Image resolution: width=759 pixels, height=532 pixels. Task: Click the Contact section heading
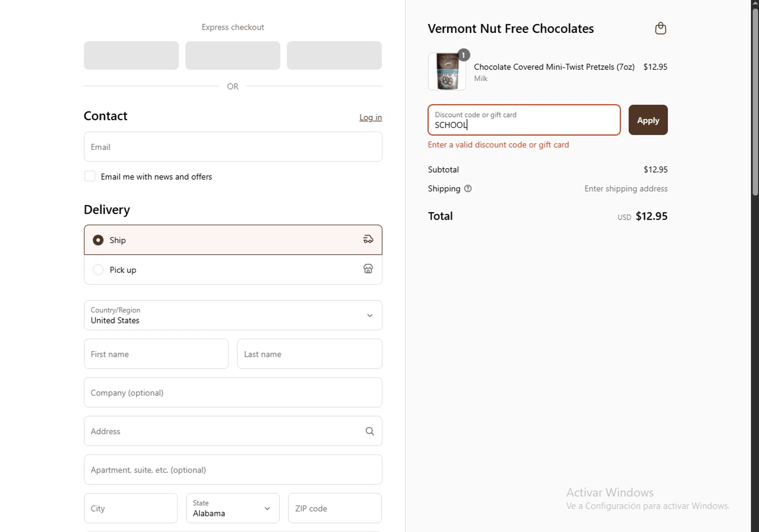pos(105,116)
